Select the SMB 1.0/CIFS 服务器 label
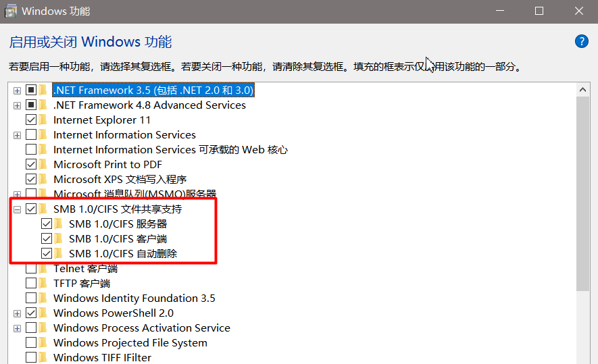This screenshot has width=598, height=364. click(x=118, y=224)
